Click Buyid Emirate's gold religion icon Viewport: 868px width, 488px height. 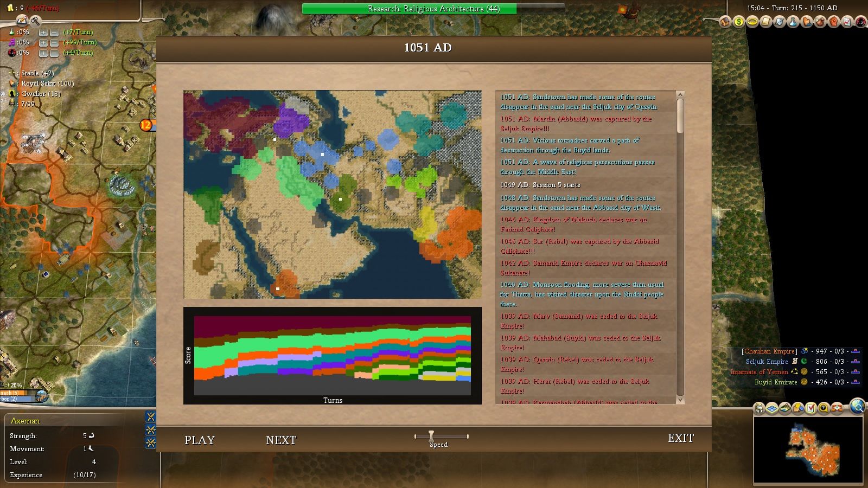point(804,382)
